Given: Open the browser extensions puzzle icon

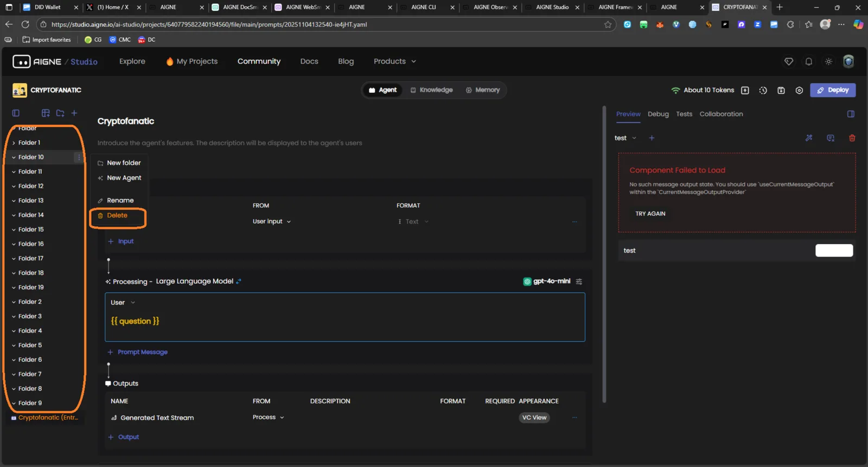Looking at the screenshot, I should (x=790, y=24).
